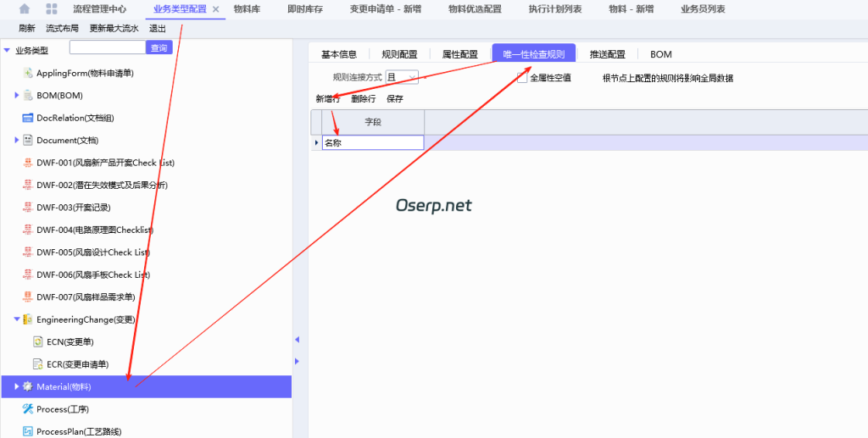Click the DWF-001 item icon
Image resolution: width=868 pixels, height=438 pixels.
tap(28, 163)
